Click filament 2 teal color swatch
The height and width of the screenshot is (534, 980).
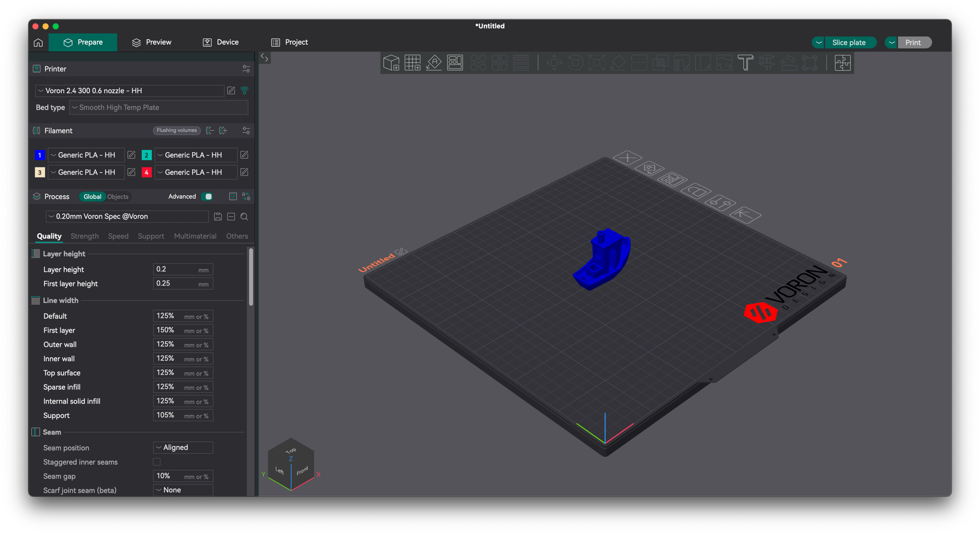[146, 155]
